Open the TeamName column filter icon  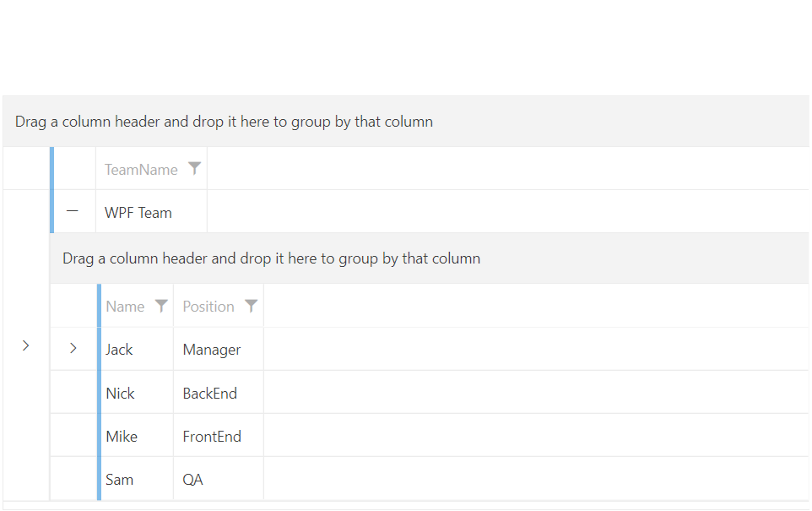[x=194, y=169]
